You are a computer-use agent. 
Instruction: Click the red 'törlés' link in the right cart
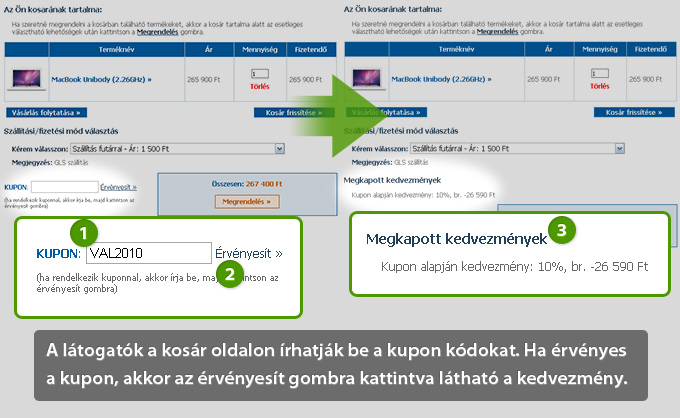[598, 86]
